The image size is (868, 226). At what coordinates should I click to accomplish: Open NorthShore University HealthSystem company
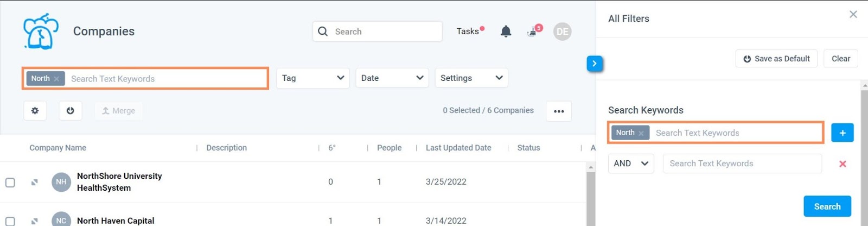point(119,182)
